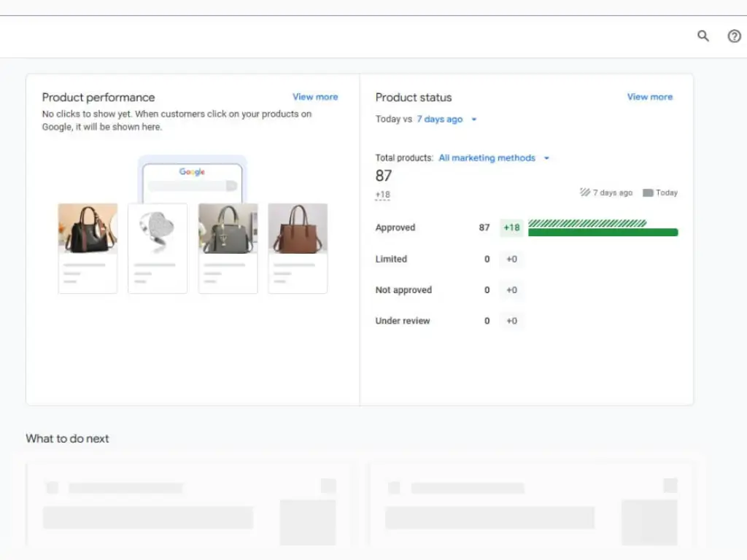Screen dimensions: 747x560
Task: Click the Product status heading
Action: point(414,97)
